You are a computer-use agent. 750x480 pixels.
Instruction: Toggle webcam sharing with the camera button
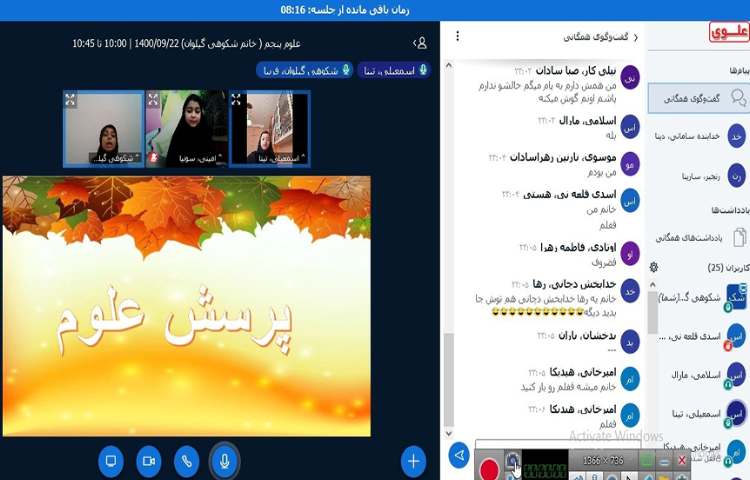click(149, 461)
